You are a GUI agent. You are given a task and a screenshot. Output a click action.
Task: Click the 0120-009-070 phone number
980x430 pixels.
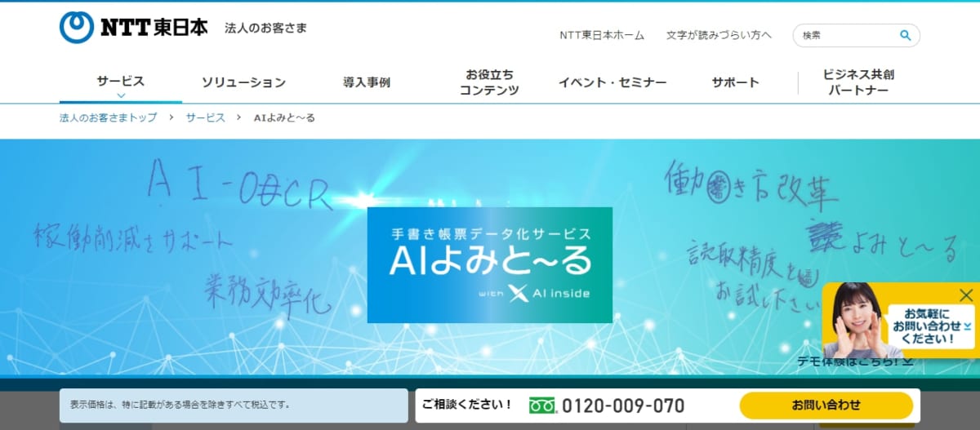tap(623, 406)
